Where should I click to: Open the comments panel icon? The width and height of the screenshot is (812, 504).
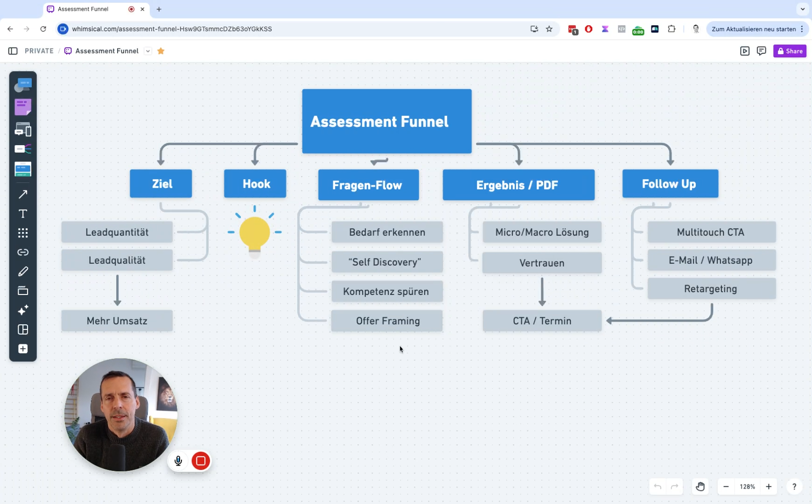[761, 51]
